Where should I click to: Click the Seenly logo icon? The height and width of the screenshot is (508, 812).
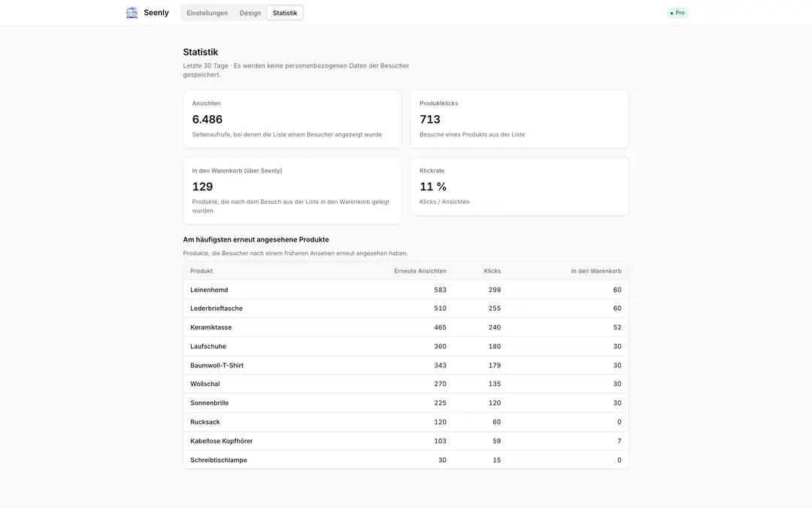coord(132,13)
